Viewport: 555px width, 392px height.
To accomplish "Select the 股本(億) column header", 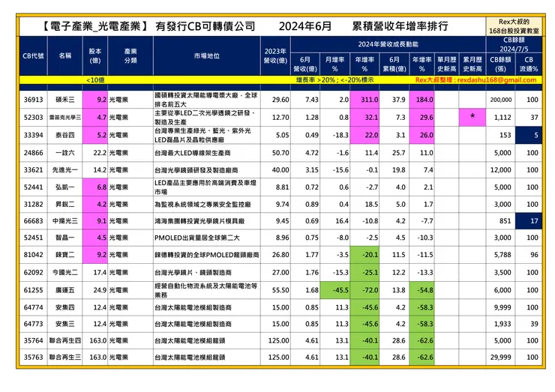I will click(95, 56).
